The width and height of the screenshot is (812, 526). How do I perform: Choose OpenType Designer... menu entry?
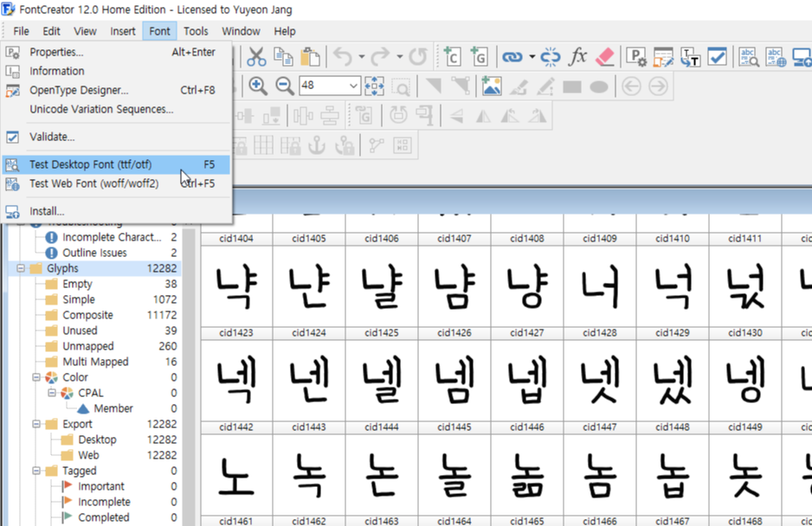[x=117, y=90]
